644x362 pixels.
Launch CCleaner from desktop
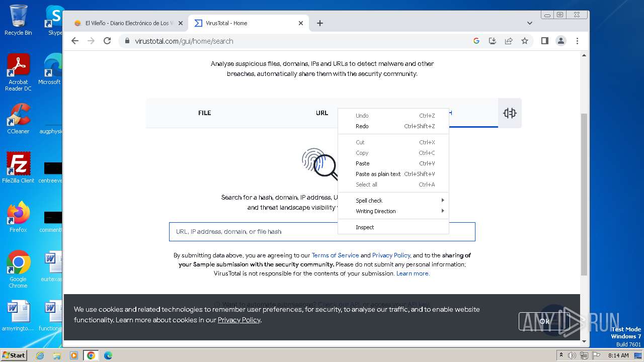[x=18, y=119]
